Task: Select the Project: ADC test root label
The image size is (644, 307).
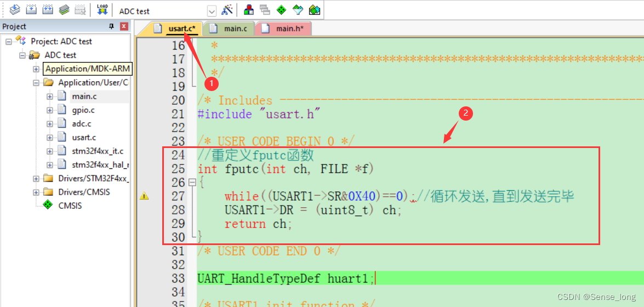Action: 61,42
